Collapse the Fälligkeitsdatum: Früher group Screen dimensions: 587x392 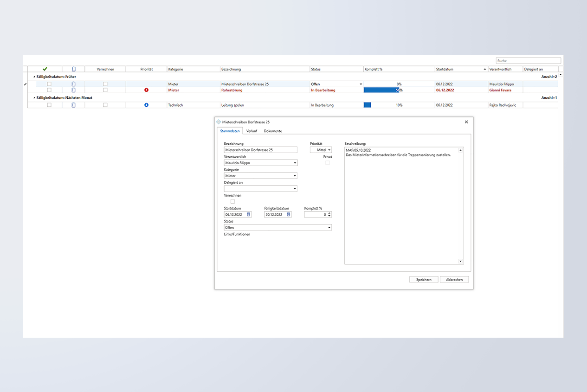point(34,77)
